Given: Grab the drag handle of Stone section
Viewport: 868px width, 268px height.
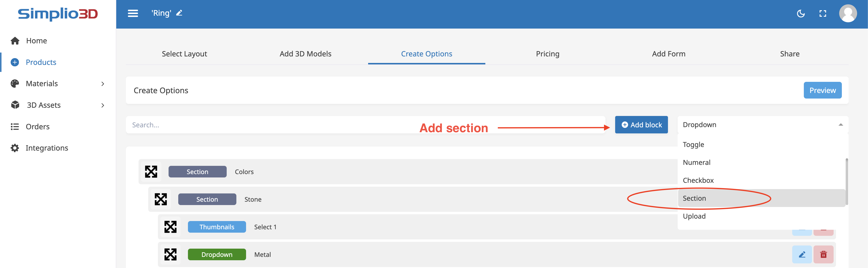Looking at the screenshot, I should pos(161,199).
